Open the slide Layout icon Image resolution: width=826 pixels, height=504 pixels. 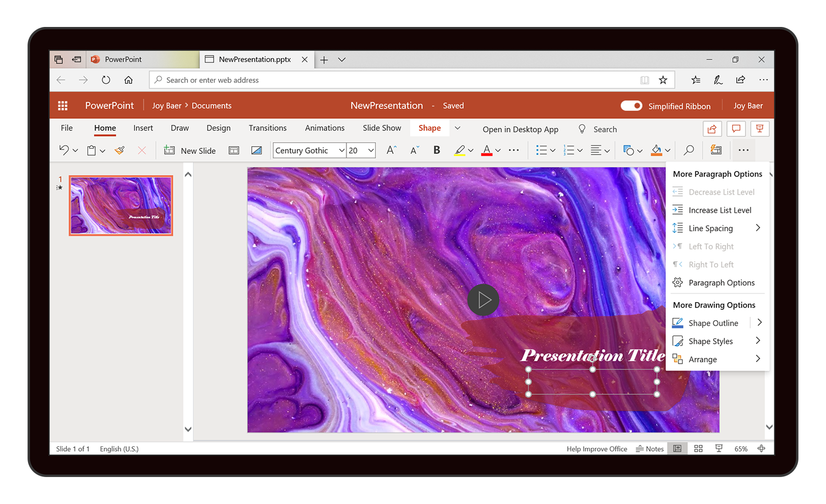234,150
